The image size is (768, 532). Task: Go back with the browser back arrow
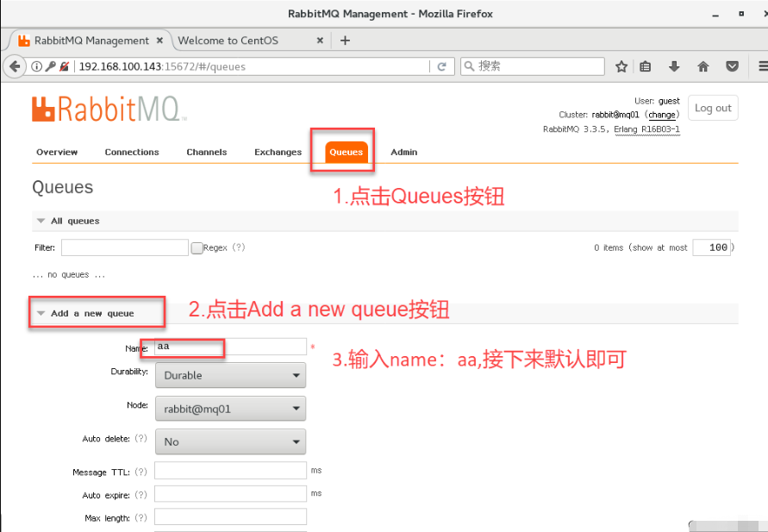[15, 66]
